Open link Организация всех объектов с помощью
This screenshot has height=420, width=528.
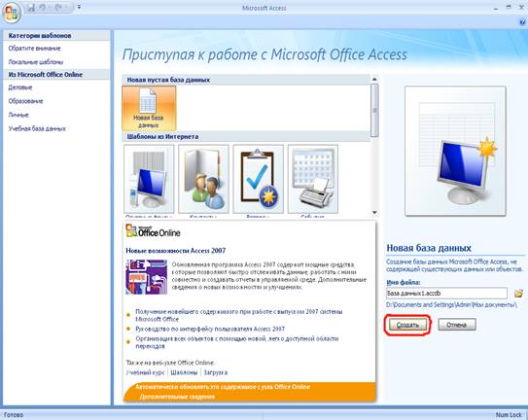click(x=236, y=342)
